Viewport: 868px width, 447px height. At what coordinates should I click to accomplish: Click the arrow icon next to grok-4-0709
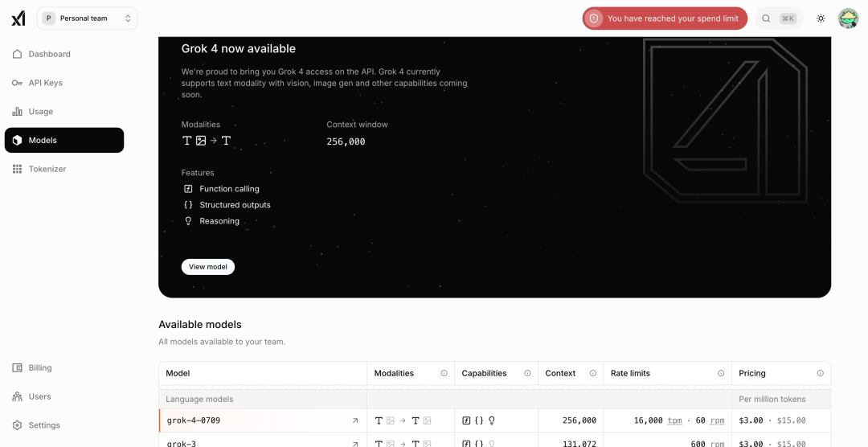click(x=355, y=421)
